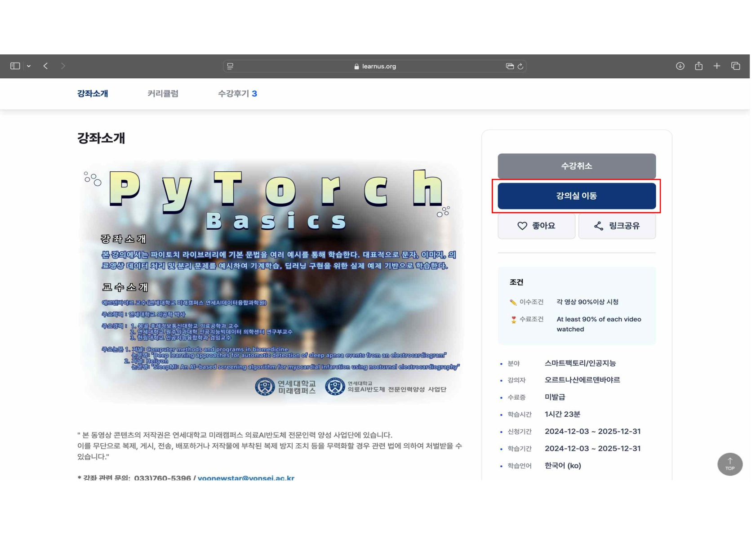Toggle like using the 좋아요 button
The width and height of the screenshot is (756, 535).
pyautogui.click(x=536, y=226)
